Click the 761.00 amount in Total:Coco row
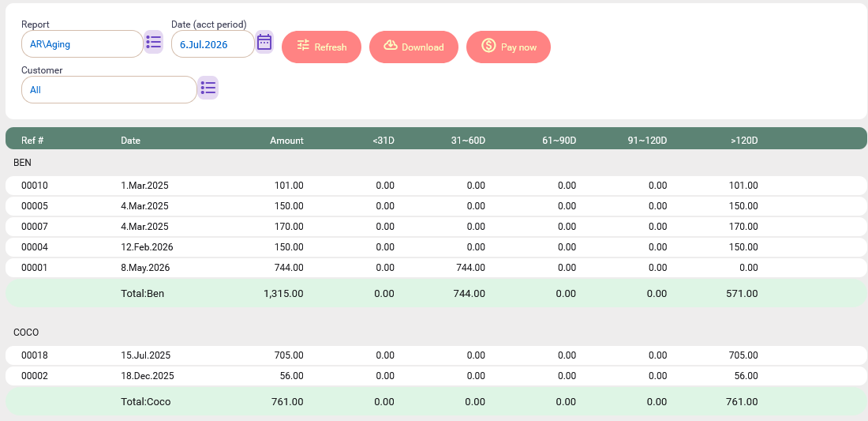 pos(287,401)
